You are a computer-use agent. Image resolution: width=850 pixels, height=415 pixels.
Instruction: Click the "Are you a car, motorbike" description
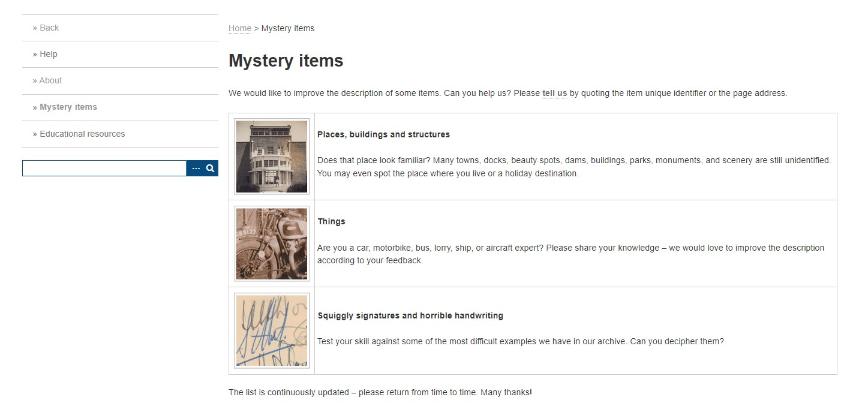click(570, 247)
